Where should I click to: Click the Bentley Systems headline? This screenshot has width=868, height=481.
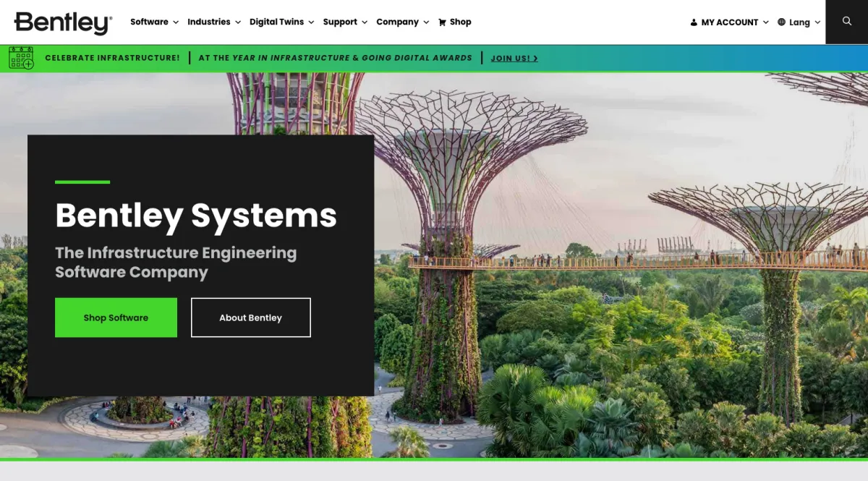click(196, 216)
